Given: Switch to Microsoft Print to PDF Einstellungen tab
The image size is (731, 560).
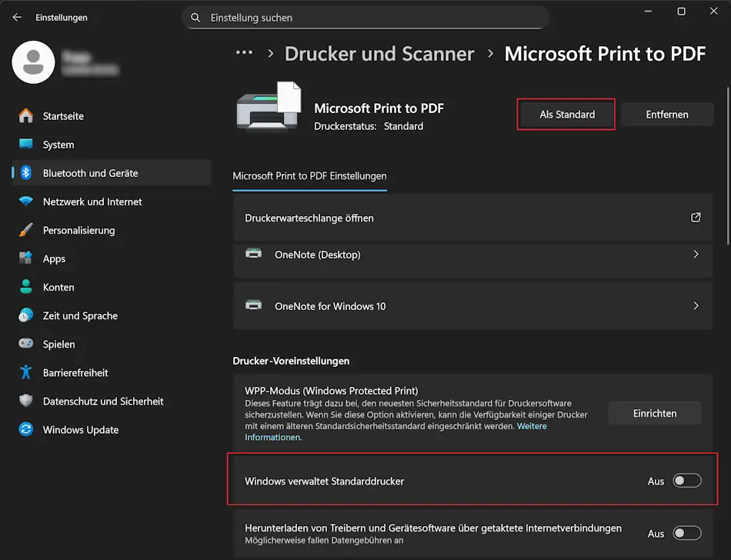Looking at the screenshot, I should click(309, 175).
